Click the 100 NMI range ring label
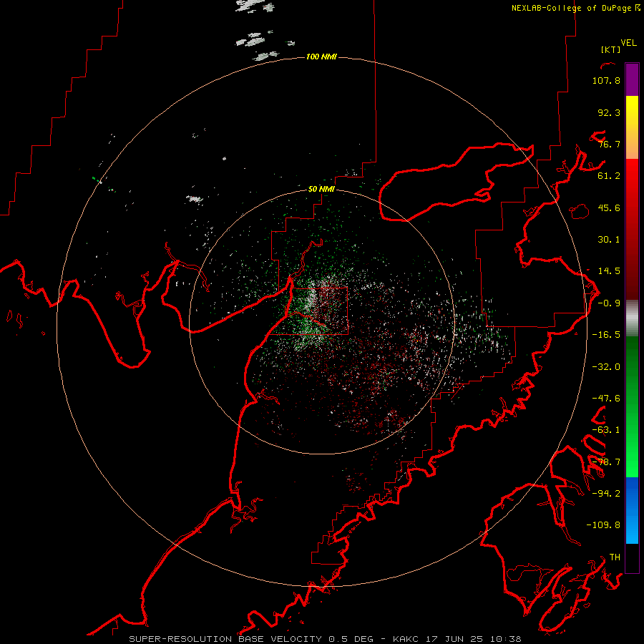 [321, 57]
